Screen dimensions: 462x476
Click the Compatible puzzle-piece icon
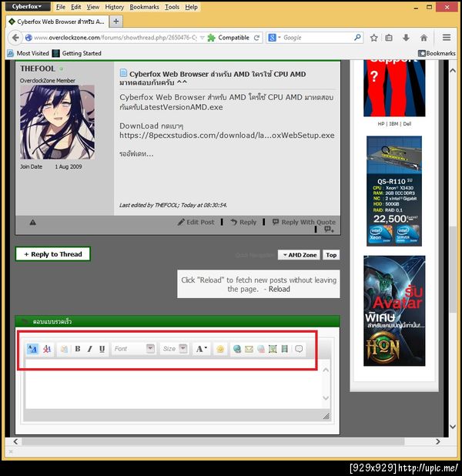click(x=211, y=38)
